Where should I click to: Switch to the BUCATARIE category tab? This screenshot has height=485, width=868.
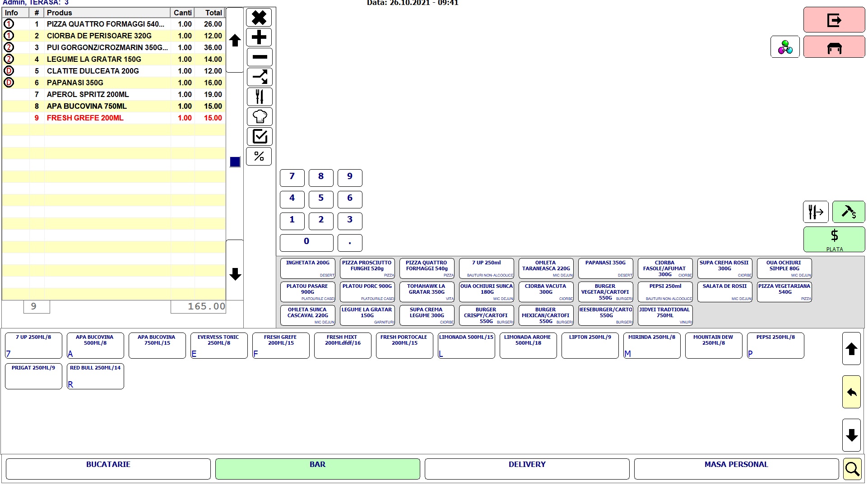[108, 468]
